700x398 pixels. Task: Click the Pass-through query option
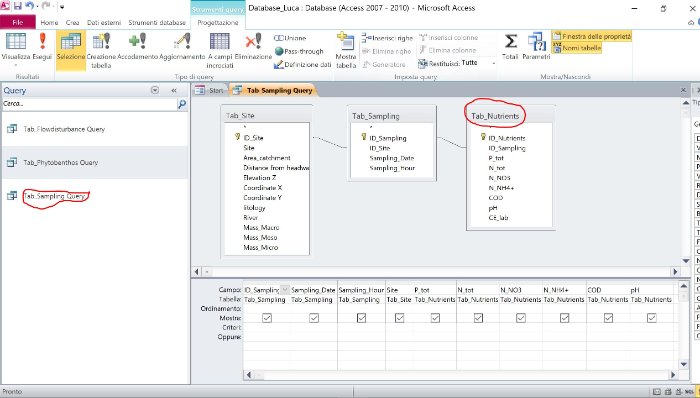pyautogui.click(x=299, y=51)
